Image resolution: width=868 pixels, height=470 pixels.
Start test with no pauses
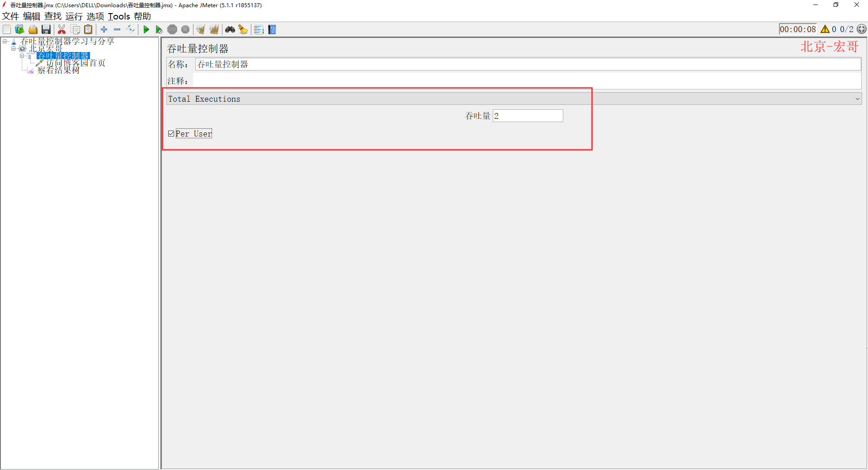[159, 29]
